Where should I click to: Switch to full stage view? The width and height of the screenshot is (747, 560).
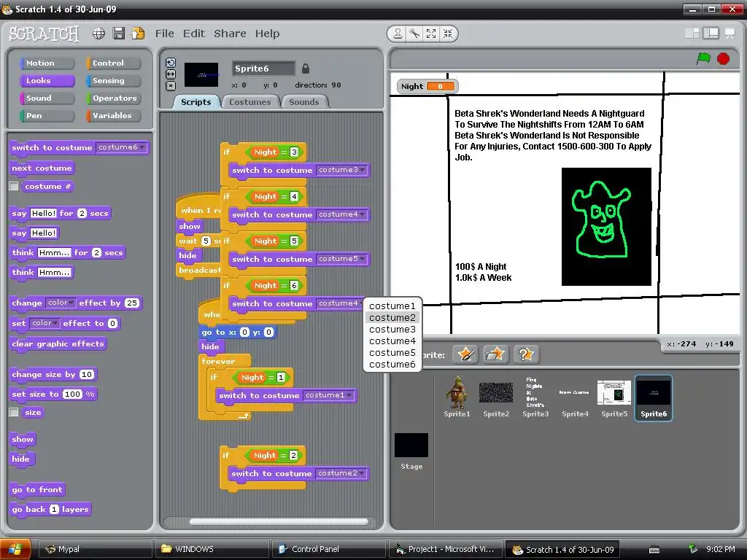tap(711, 33)
